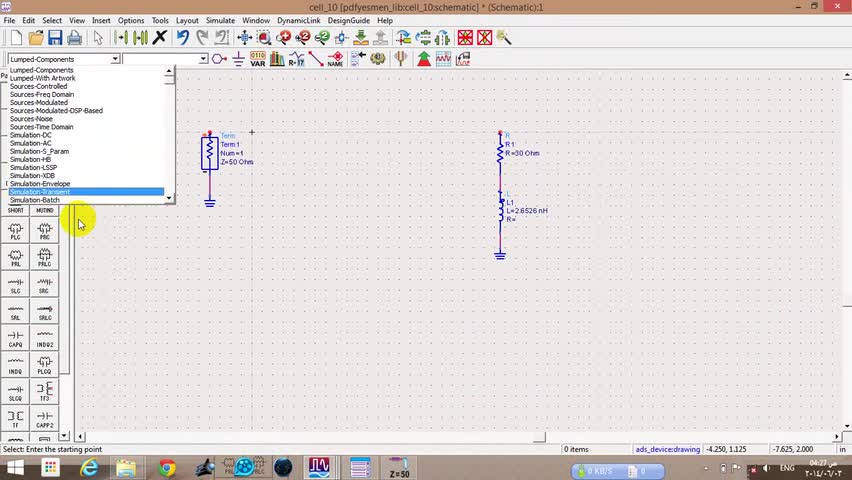Click the New schematic icon
This screenshot has height=480, width=852.
pos(16,38)
